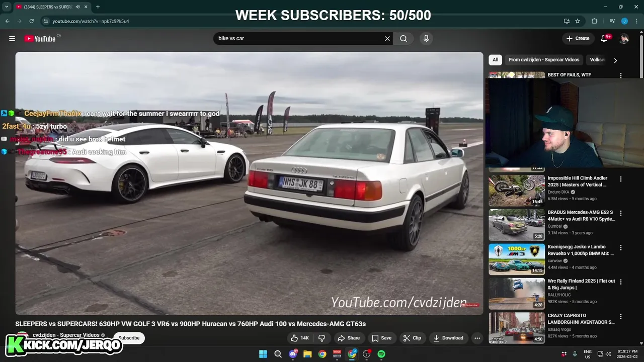Select the Volksw... filter chip
This screenshot has width=644, height=362.
pyautogui.click(x=597, y=60)
